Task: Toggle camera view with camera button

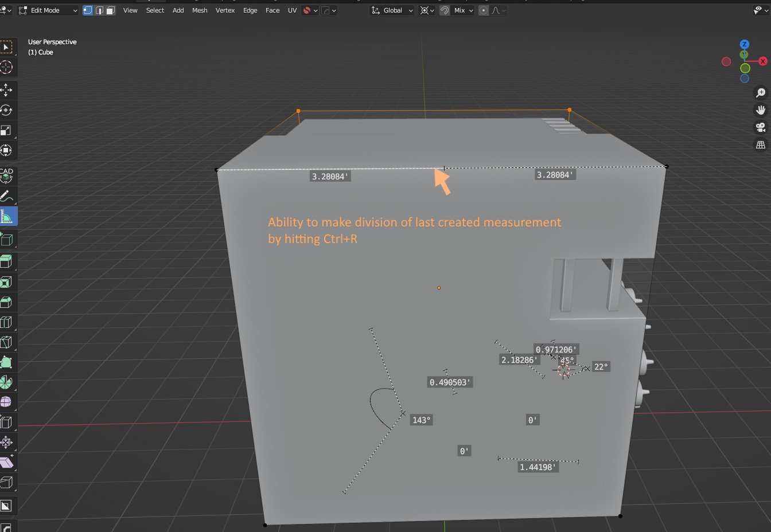Action: coord(761,127)
